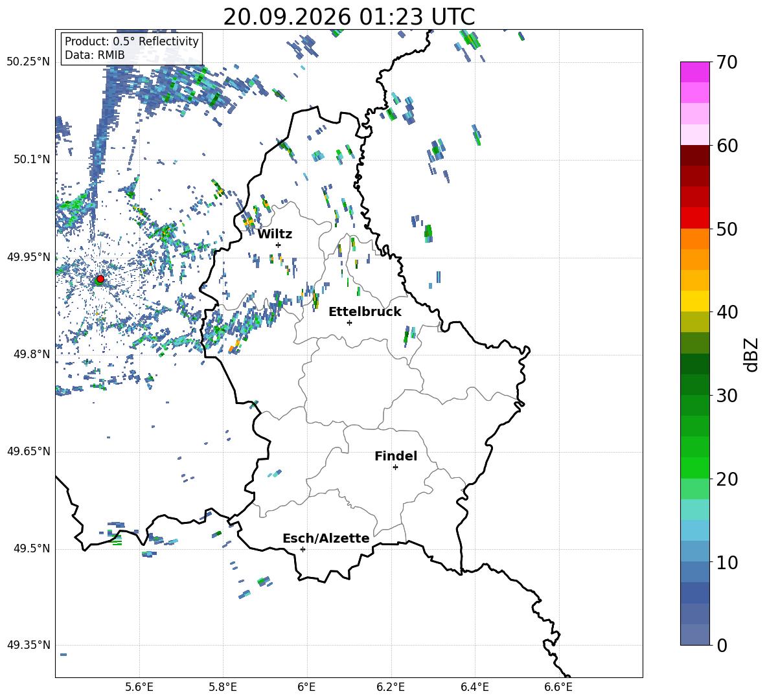Click the dBZ colorbar axis label
Viewport: 767px width, 700px height.
pyautogui.click(x=752, y=354)
